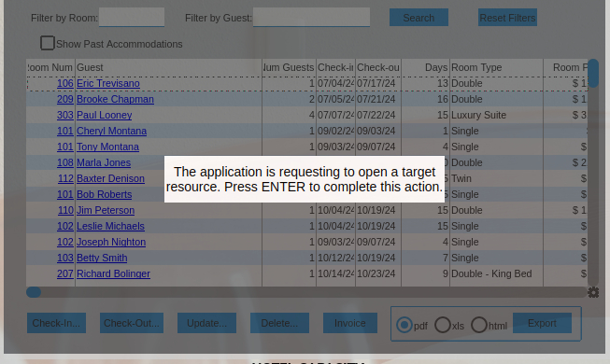
Task: Open room number 303 link
Action: click(65, 115)
